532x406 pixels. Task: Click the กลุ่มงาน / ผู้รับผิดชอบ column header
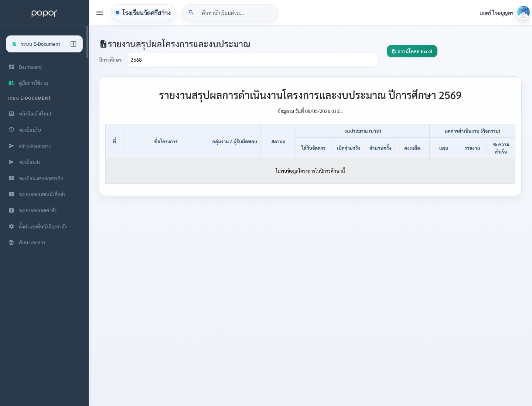tap(235, 141)
